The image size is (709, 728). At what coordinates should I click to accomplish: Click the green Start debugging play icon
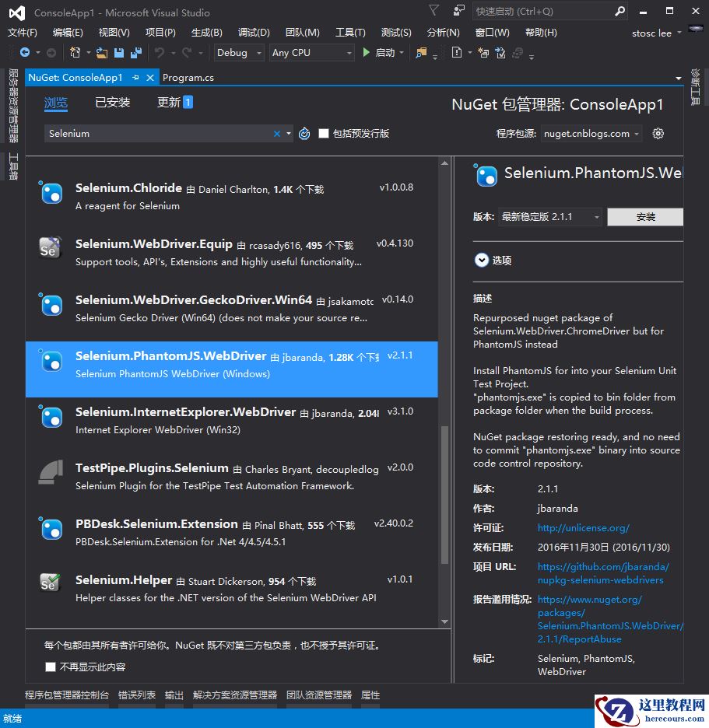click(x=366, y=52)
